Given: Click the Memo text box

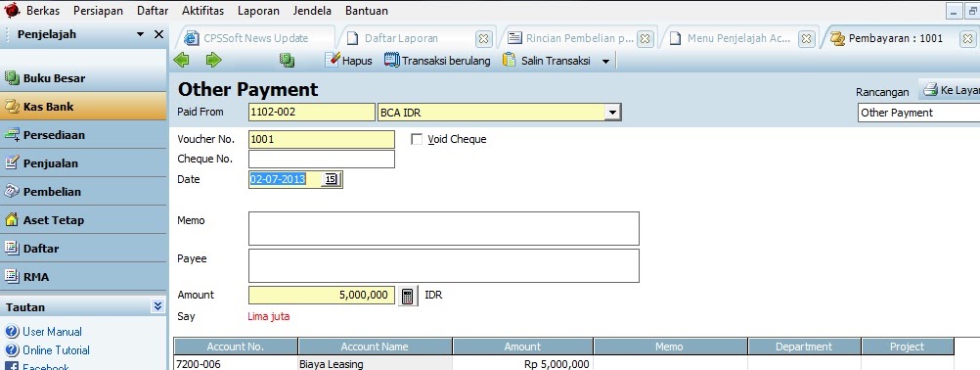Looking at the screenshot, I should click(444, 229).
